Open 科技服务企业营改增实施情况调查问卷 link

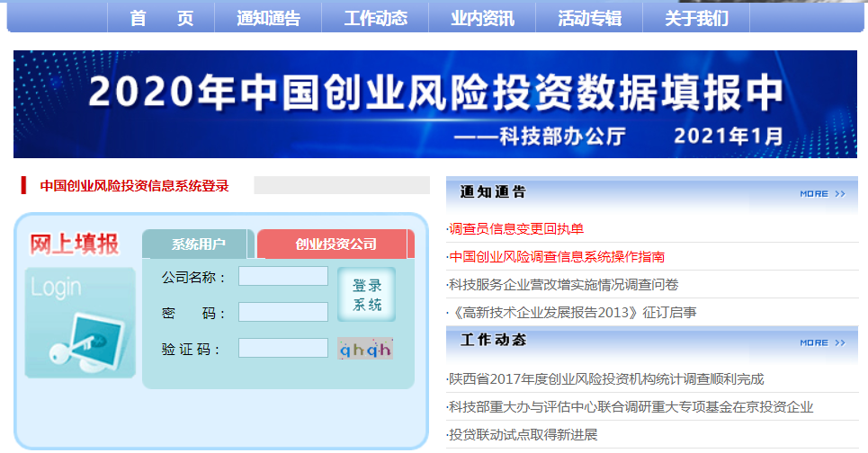(564, 285)
